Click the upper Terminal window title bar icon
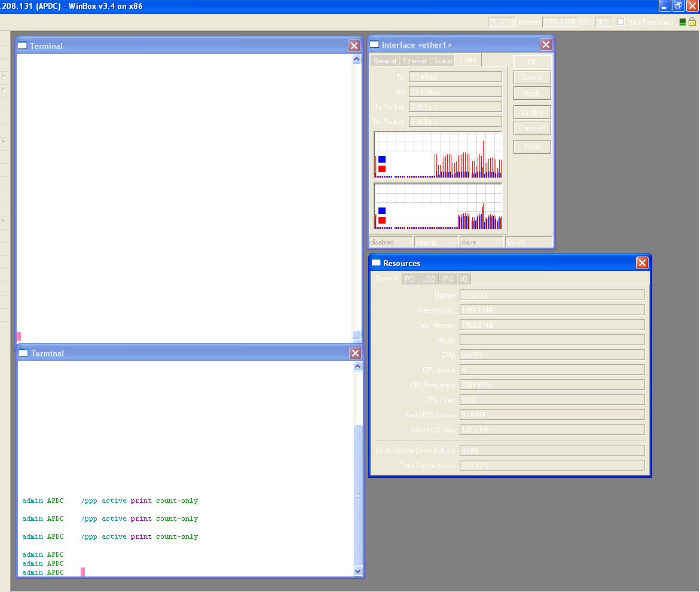The height and width of the screenshot is (592, 700). [x=23, y=45]
